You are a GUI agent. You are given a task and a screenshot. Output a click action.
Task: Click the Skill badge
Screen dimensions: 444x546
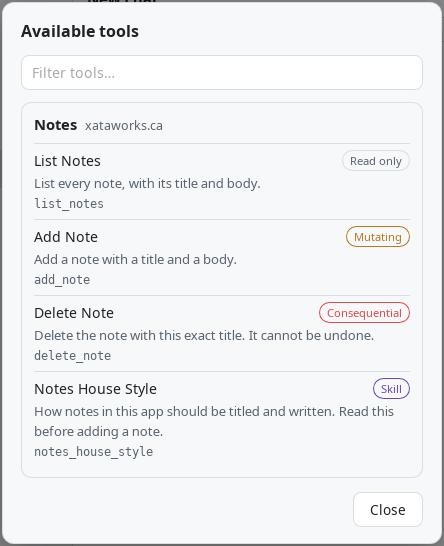[x=391, y=389]
